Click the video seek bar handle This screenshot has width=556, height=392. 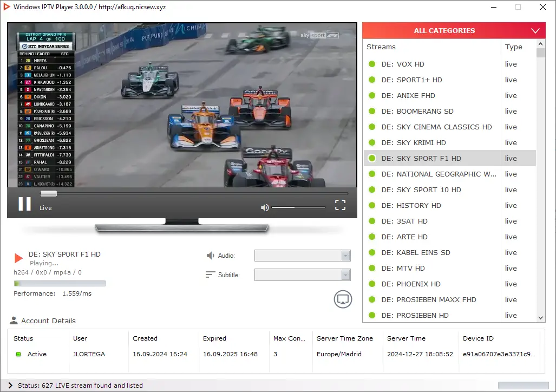tap(49, 193)
